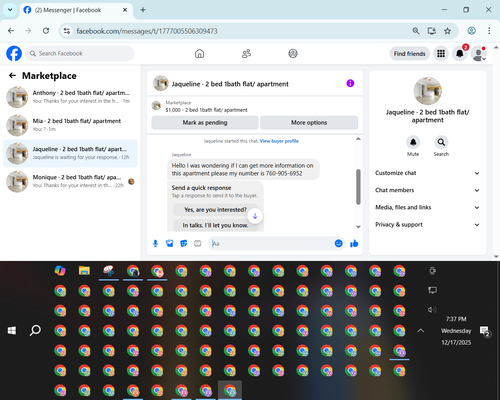Attach a photo with the image icon
The height and width of the screenshot is (400, 500).
[x=170, y=244]
